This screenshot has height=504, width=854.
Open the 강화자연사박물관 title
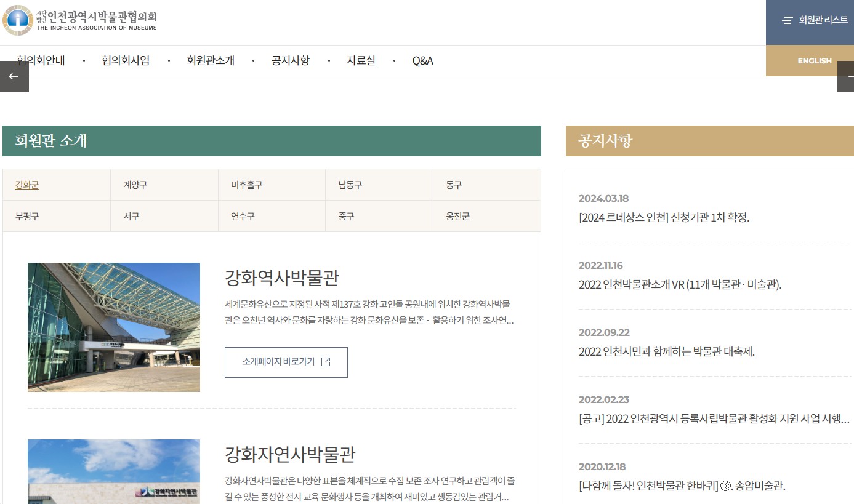pos(290,455)
